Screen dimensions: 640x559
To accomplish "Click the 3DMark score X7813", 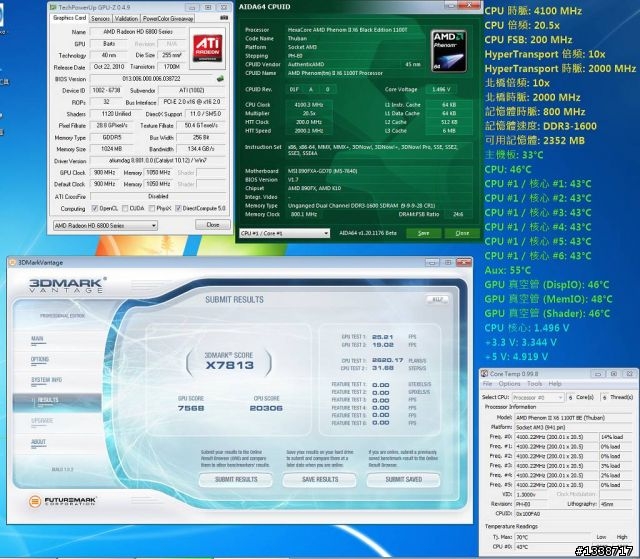I will pyautogui.click(x=229, y=365).
